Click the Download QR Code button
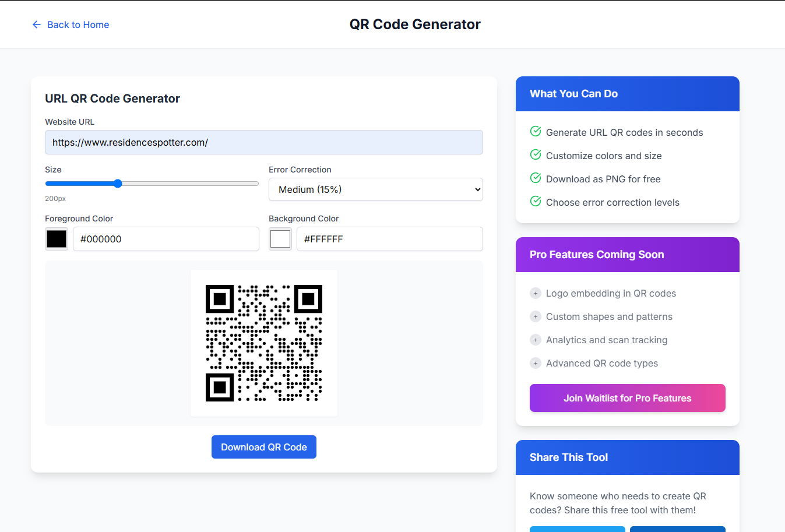Viewport: 785px width, 532px height. coord(263,447)
